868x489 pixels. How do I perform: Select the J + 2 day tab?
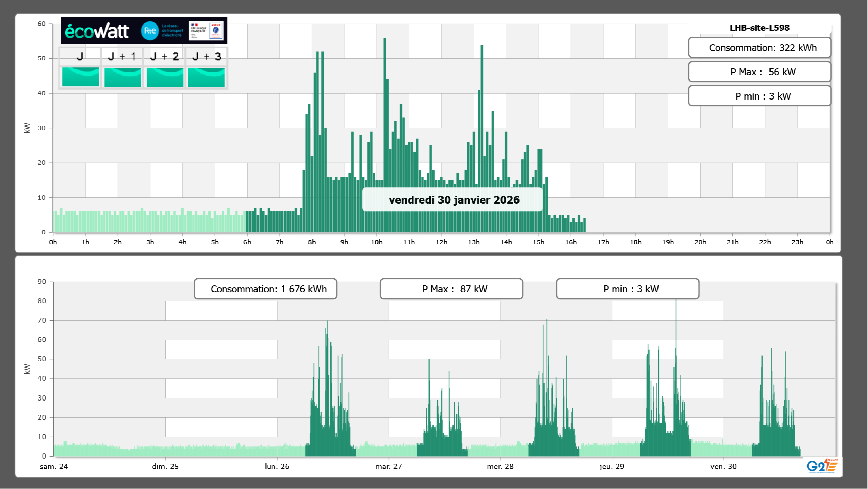[165, 56]
